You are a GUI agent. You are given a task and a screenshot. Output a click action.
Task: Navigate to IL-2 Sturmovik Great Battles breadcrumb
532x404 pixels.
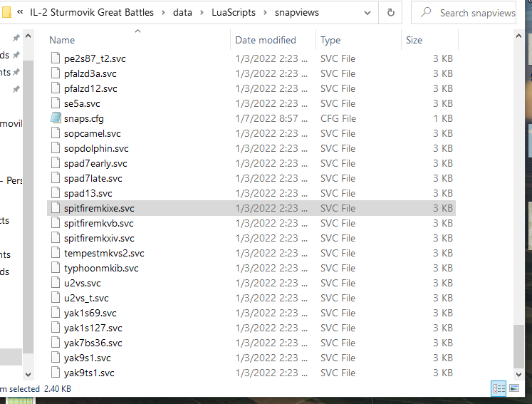point(92,13)
